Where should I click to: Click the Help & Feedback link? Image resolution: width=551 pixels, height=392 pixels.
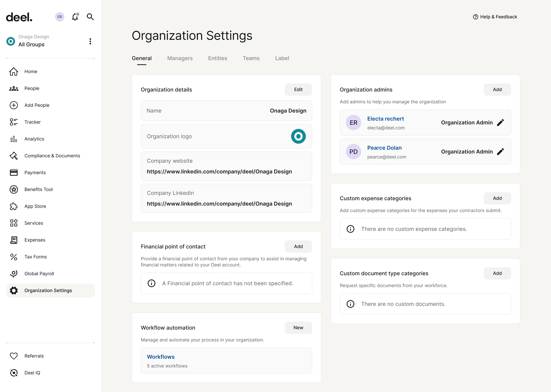pyautogui.click(x=495, y=17)
